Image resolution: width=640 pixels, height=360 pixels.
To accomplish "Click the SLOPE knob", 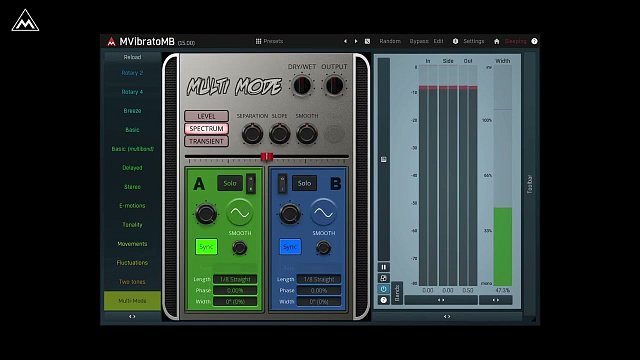I will [280, 134].
